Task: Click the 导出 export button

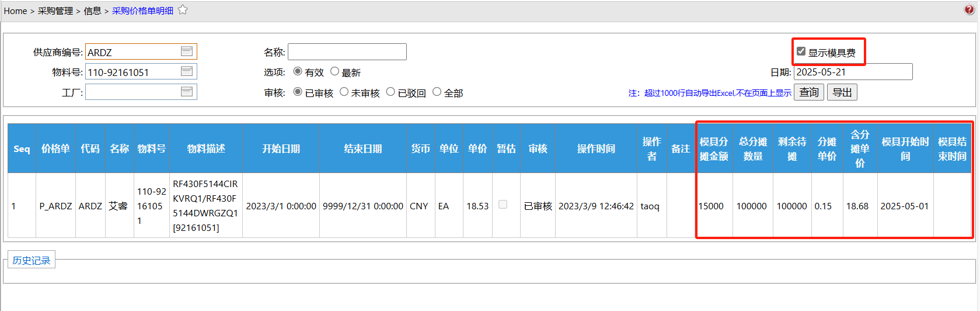Action: point(842,92)
